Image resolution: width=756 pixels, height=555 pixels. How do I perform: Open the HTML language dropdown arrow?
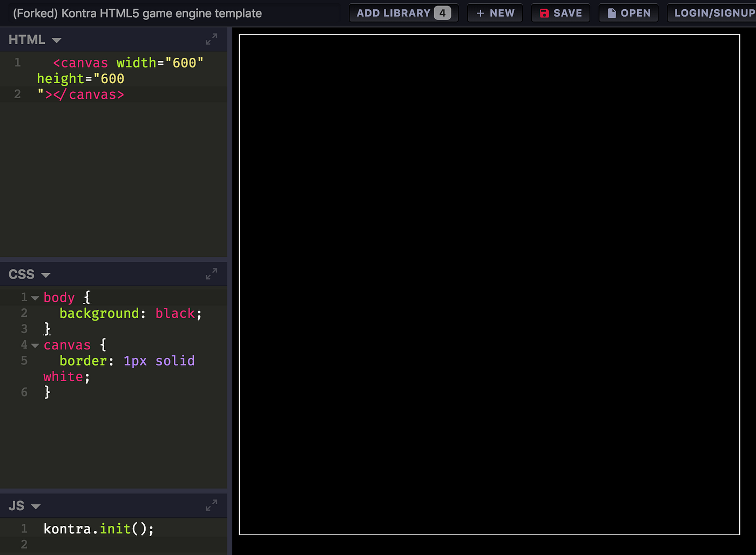57,40
